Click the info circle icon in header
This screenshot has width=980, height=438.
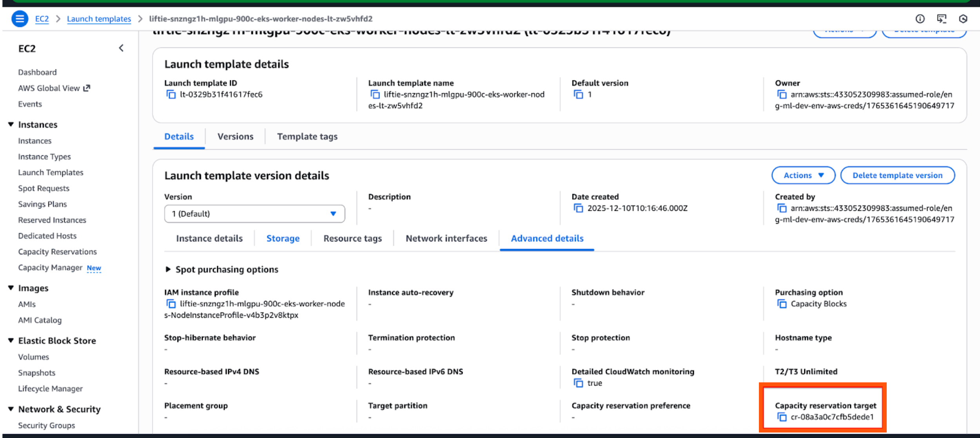(920, 19)
